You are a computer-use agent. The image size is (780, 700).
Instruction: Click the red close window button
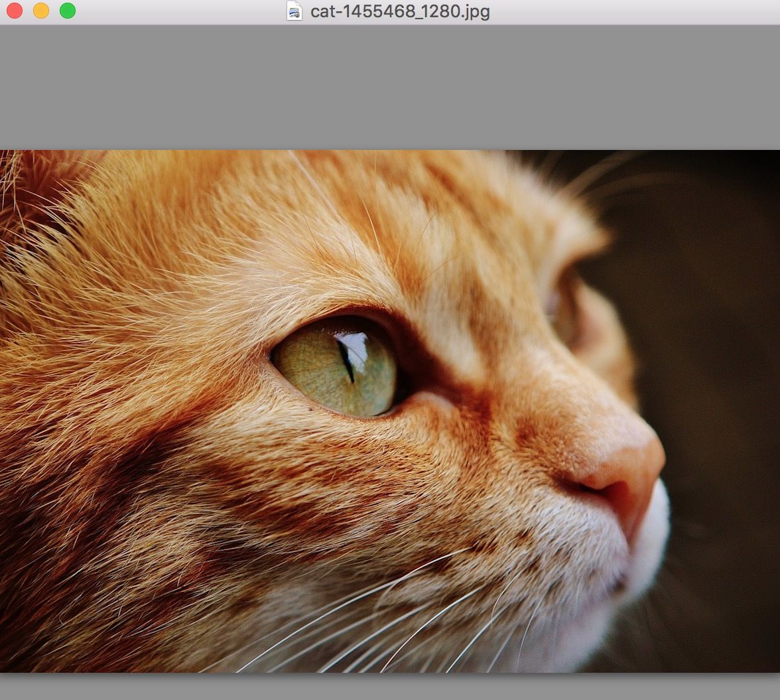pyautogui.click(x=14, y=11)
